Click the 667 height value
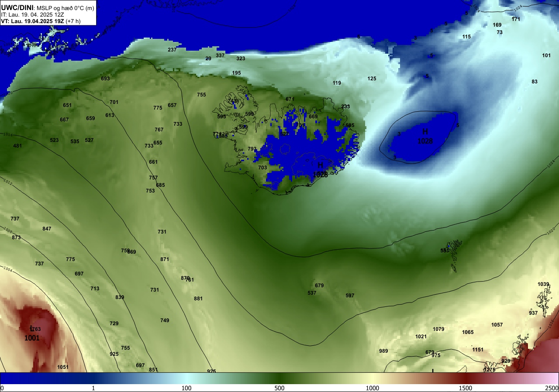Image resolution: width=559 pixels, height=392 pixels. pos(64,120)
